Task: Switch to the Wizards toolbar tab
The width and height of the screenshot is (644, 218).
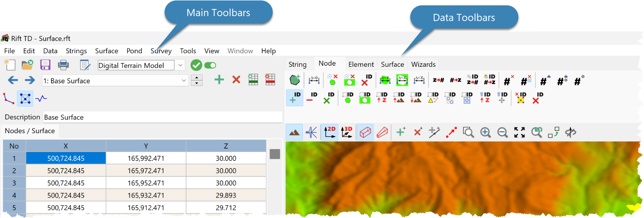Action: tap(423, 64)
